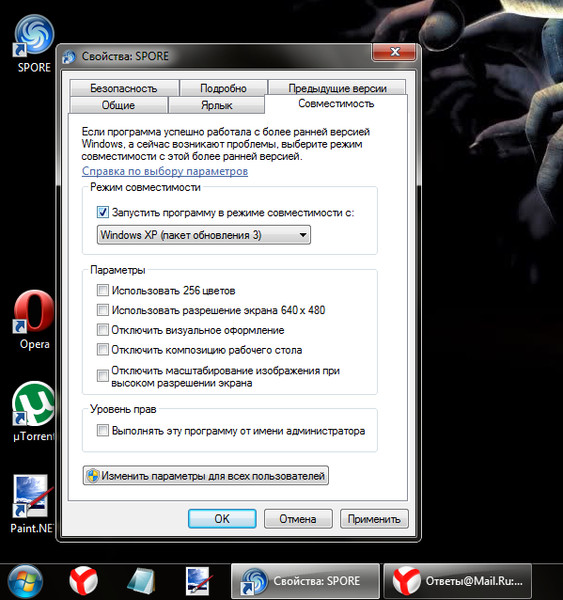Open the Подробно tab
Screen dimensions: 563x600
click(223, 88)
